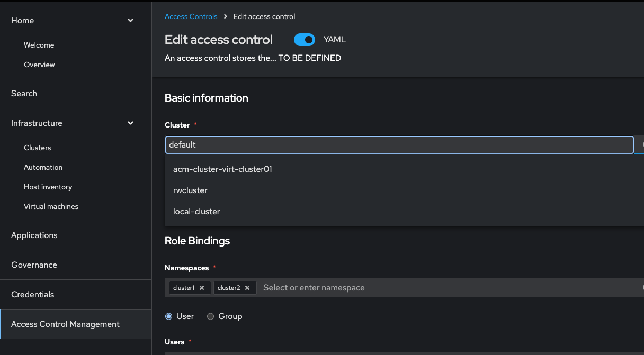Collapse the Home navigation section
Image resolution: width=644 pixels, height=355 pixels.
pos(130,21)
